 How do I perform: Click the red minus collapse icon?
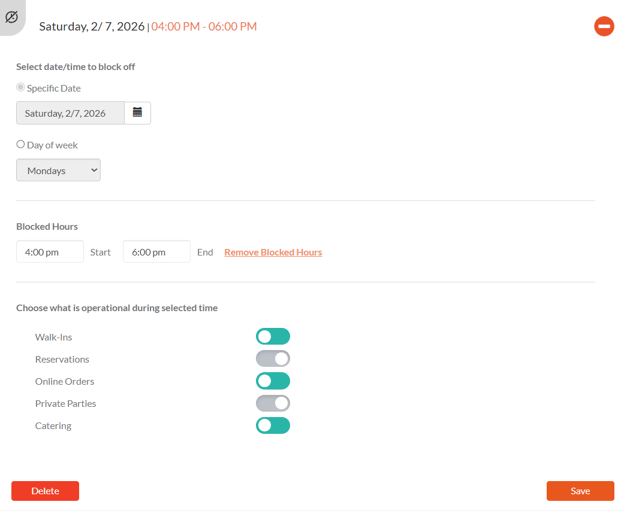(604, 26)
